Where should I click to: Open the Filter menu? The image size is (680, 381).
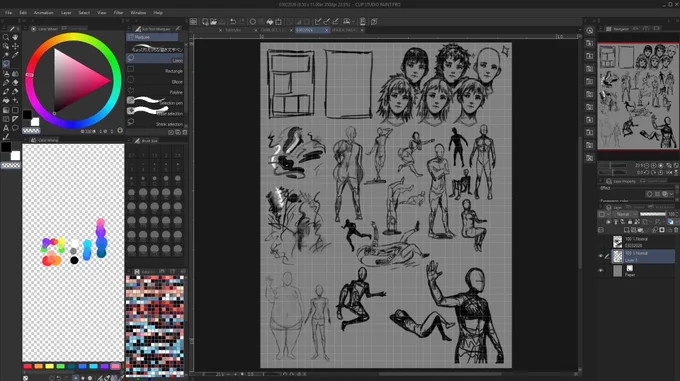point(118,13)
